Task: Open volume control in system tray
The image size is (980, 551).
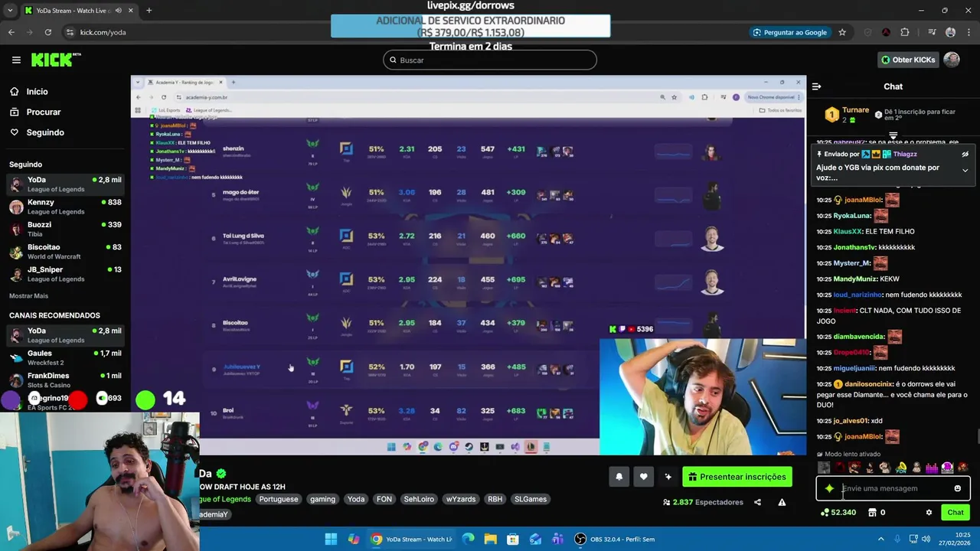Action: pyautogui.click(x=927, y=539)
